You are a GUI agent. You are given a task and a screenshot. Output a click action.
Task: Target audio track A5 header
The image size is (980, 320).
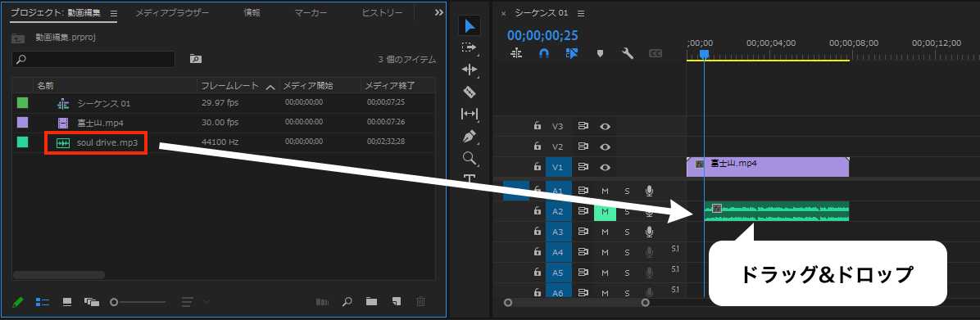click(x=557, y=273)
